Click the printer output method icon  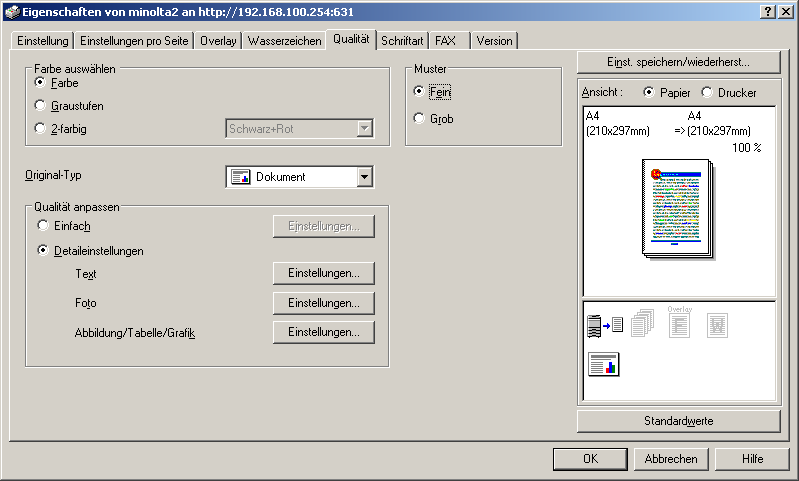604,324
